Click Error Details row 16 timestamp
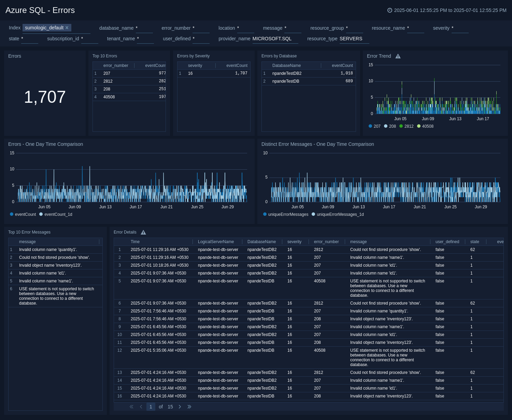512x420 pixels. point(158,396)
